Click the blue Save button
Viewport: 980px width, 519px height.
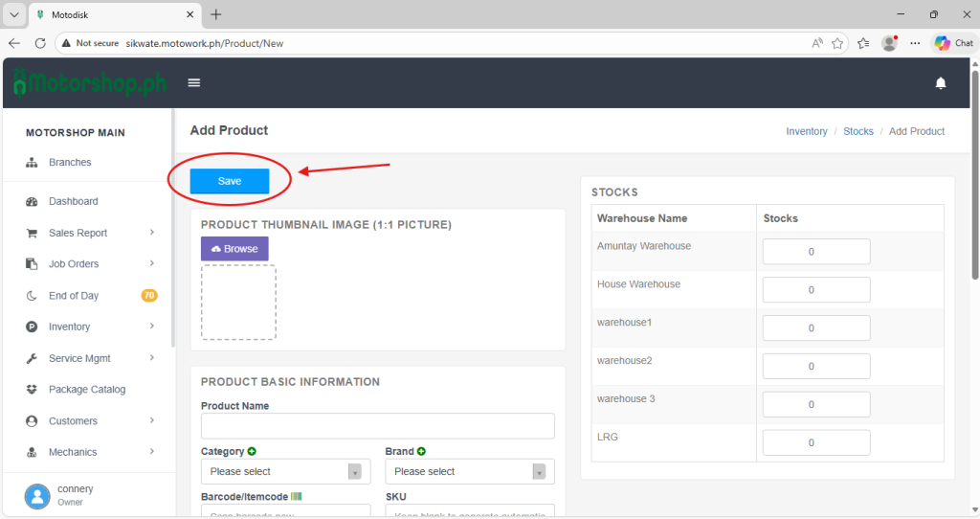click(230, 181)
